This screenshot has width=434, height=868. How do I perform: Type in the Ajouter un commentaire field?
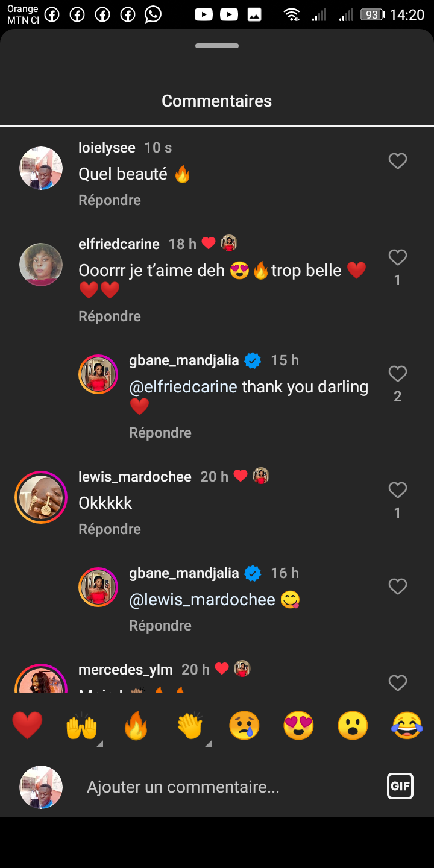(x=229, y=787)
